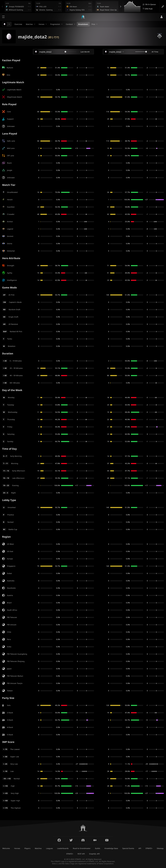Open Special Events footer link
The width and height of the screenshot is (166, 868).
click(x=128, y=848)
